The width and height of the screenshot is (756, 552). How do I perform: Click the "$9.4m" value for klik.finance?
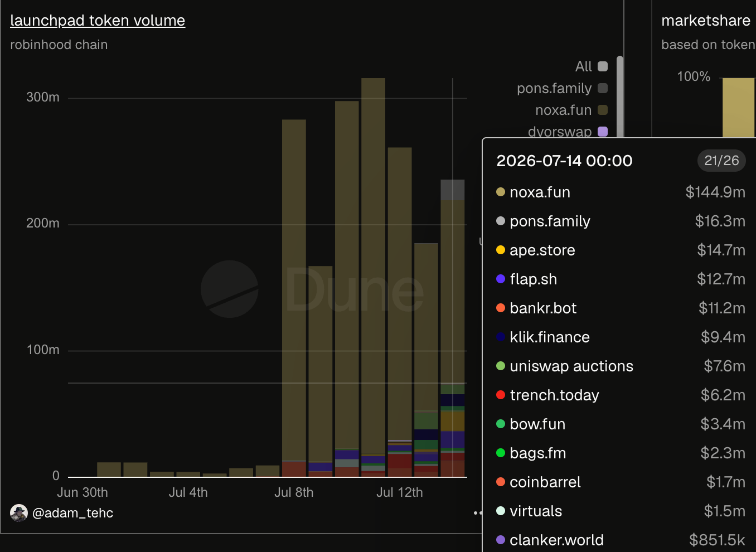723,337
